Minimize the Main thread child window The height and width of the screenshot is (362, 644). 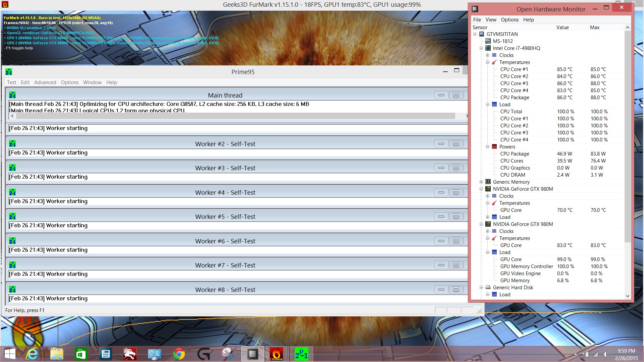(441, 95)
